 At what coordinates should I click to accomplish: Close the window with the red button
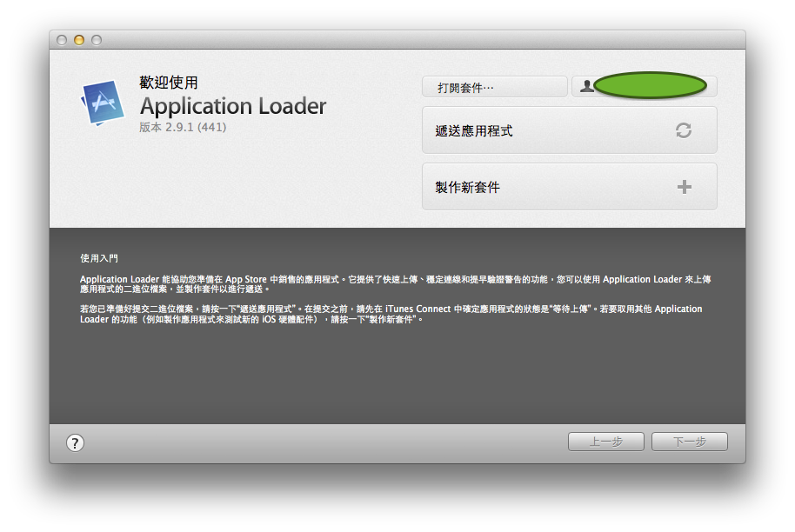pos(62,40)
